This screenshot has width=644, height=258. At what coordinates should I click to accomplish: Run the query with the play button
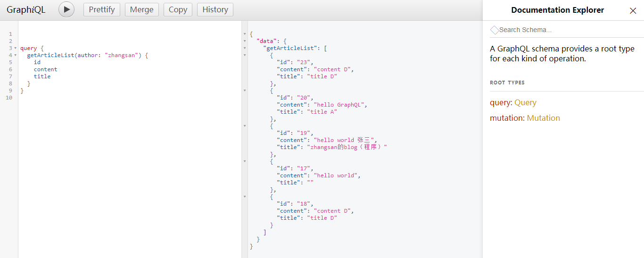[x=66, y=9]
